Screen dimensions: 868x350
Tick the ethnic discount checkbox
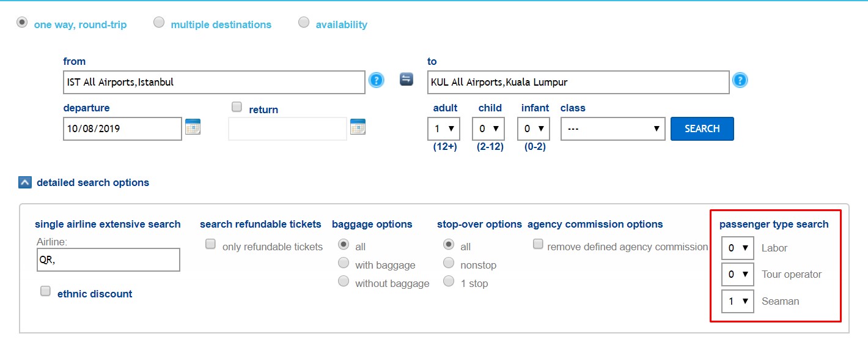pos(45,291)
